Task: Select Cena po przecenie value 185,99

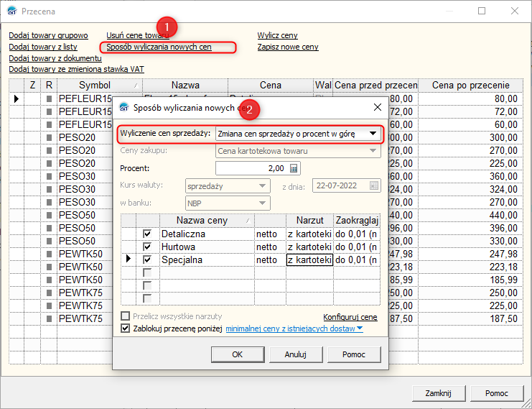Action: 470,280
